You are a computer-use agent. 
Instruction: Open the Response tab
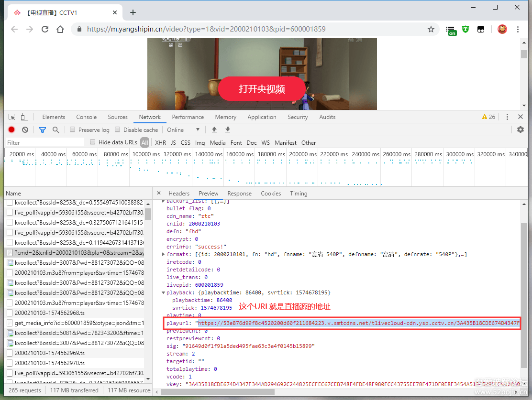239,194
